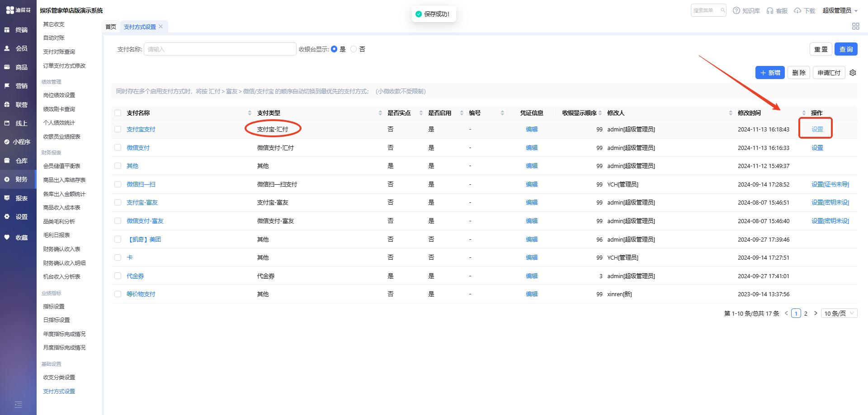Screen dimensions: 868x415
Task: Close the 支付方式设置 tab
Action: [160, 27]
